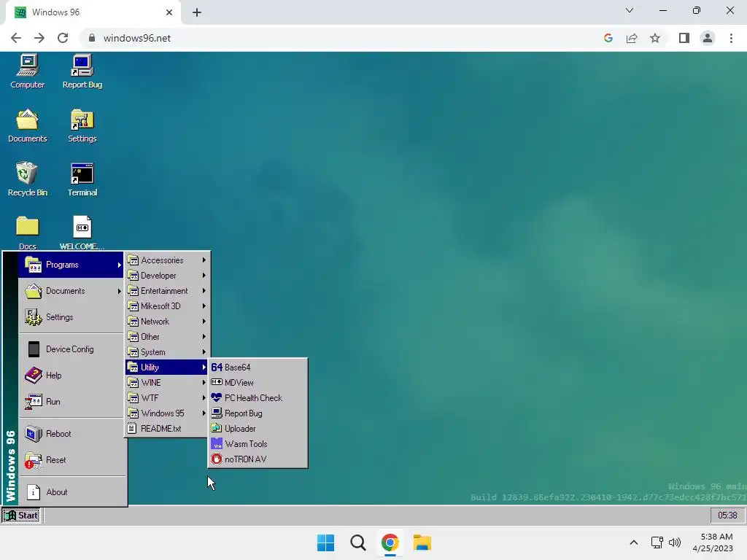This screenshot has width=747, height=560.
Task: Open a new browser tab
Action: [197, 12]
